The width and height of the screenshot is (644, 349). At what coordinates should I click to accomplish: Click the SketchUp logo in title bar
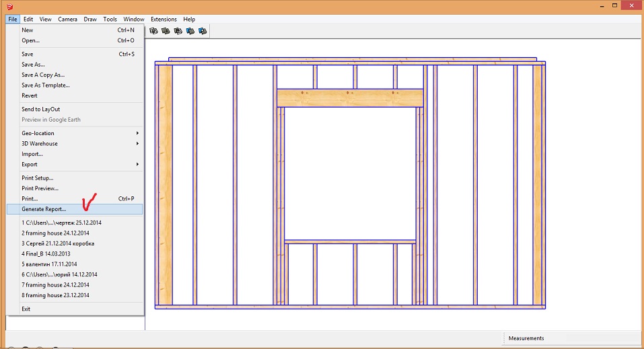pos(9,7)
